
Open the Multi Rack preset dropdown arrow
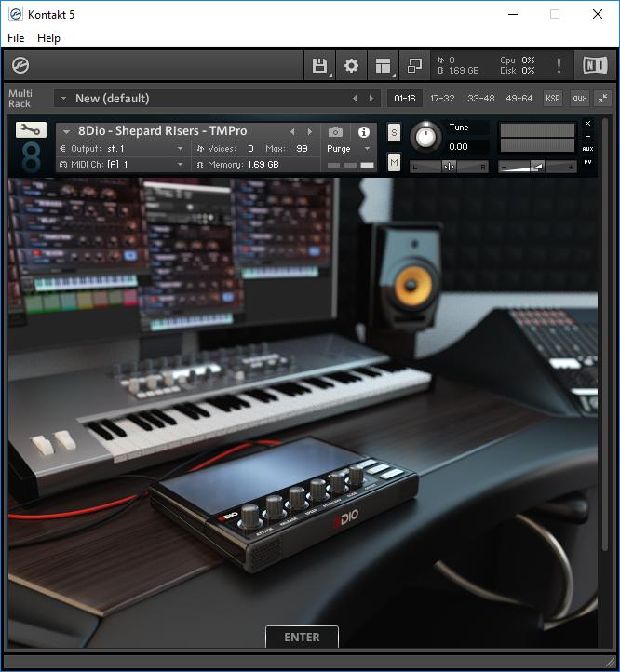click(x=63, y=98)
